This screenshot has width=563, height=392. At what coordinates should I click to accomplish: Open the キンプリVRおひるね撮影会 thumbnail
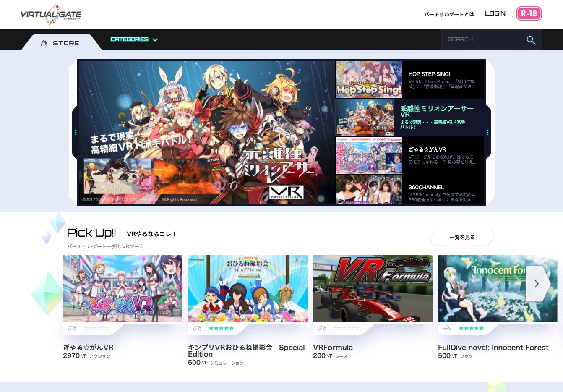click(x=248, y=289)
